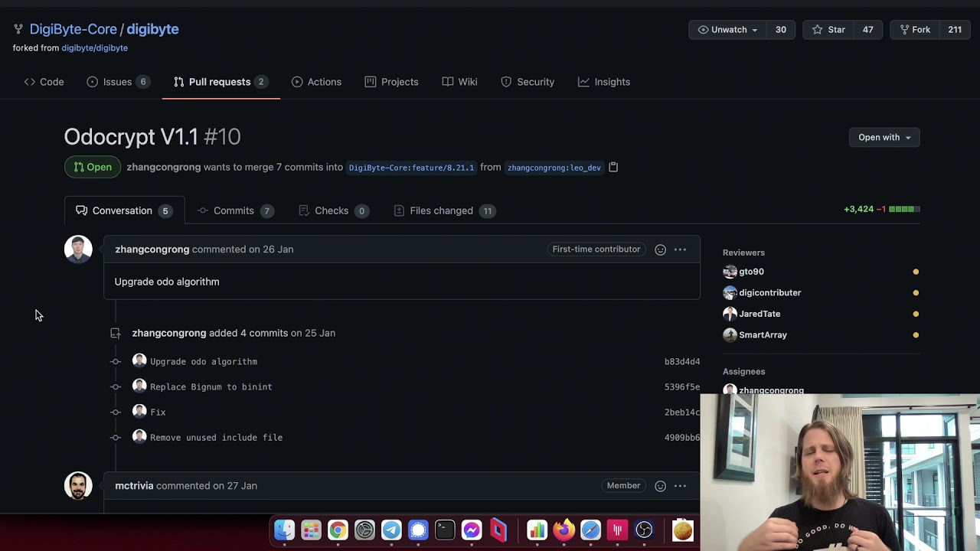Switch to the Checks tab
The width and height of the screenshot is (980, 551).
(x=333, y=210)
